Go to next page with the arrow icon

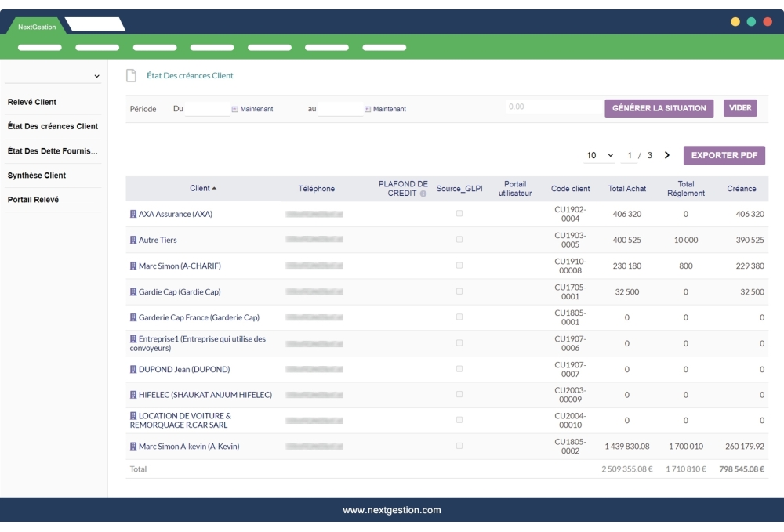point(666,155)
